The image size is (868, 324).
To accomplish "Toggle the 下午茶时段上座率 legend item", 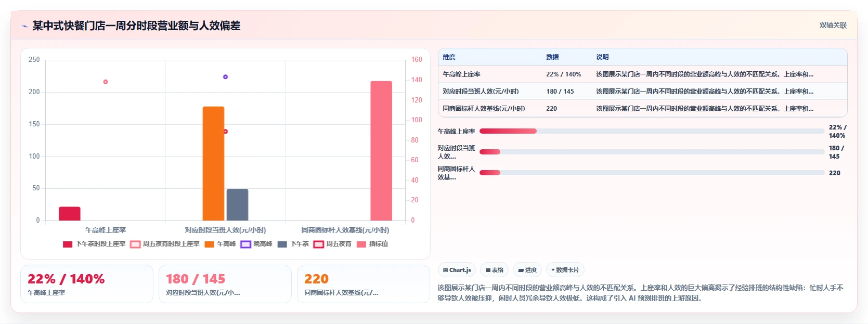I will [94, 244].
